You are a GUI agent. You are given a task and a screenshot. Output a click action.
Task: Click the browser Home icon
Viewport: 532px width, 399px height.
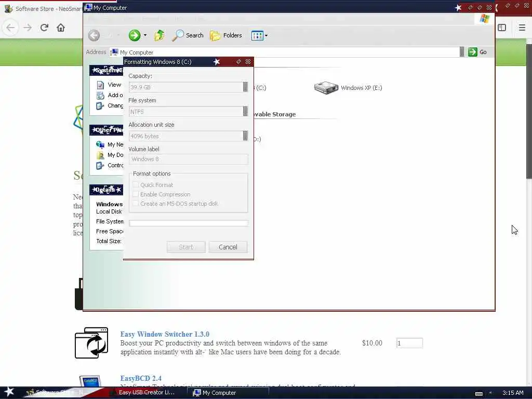tap(61, 28)
